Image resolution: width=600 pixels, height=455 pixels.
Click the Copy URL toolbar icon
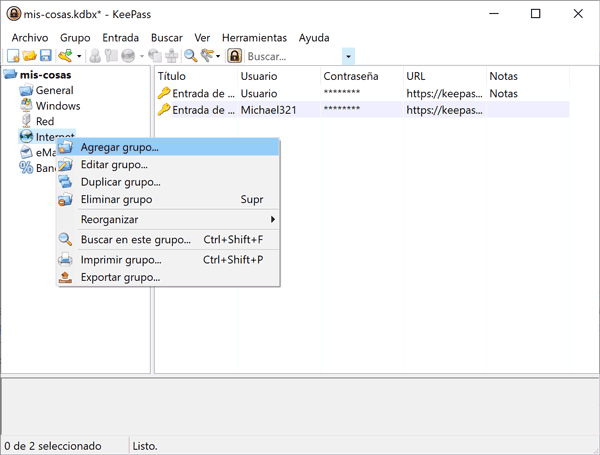click(x=155, y=56)
